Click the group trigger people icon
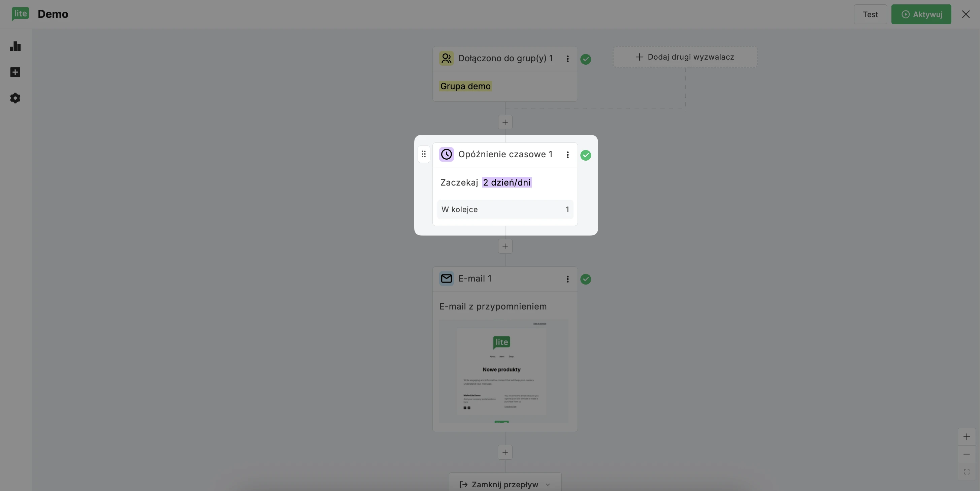 (446, 59)
